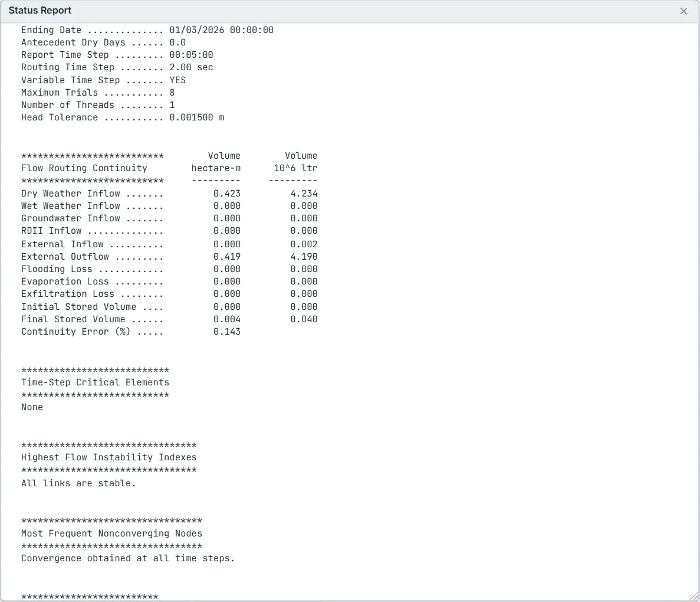This screenshot has height=602, width=700.
Task: Click the 'Number of Threads' value 1
Action: point(172,105)
